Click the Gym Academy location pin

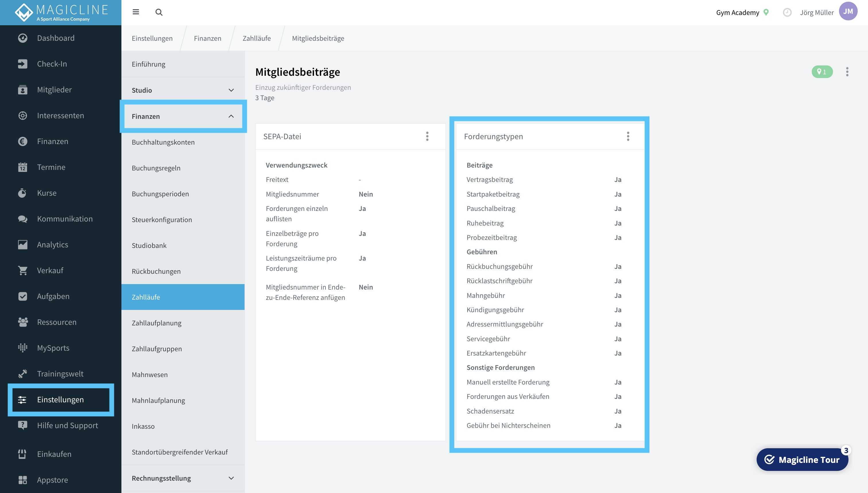(766, 13)
